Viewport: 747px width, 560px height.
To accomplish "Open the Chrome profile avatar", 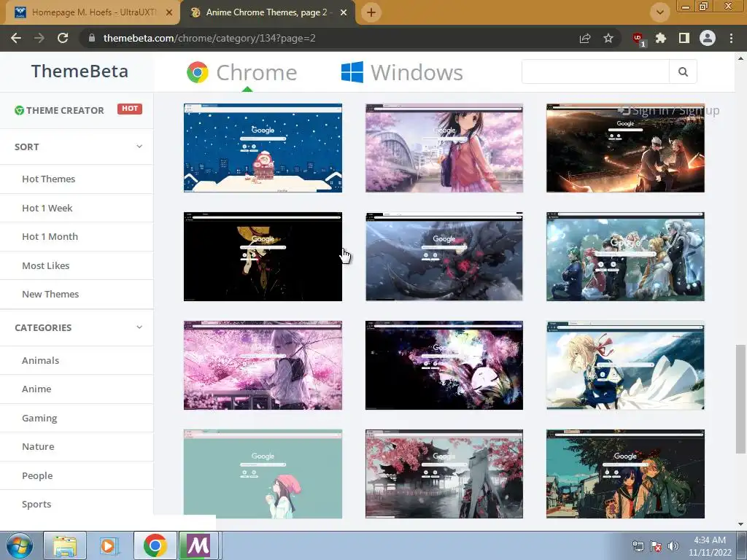I will [708, 38].
